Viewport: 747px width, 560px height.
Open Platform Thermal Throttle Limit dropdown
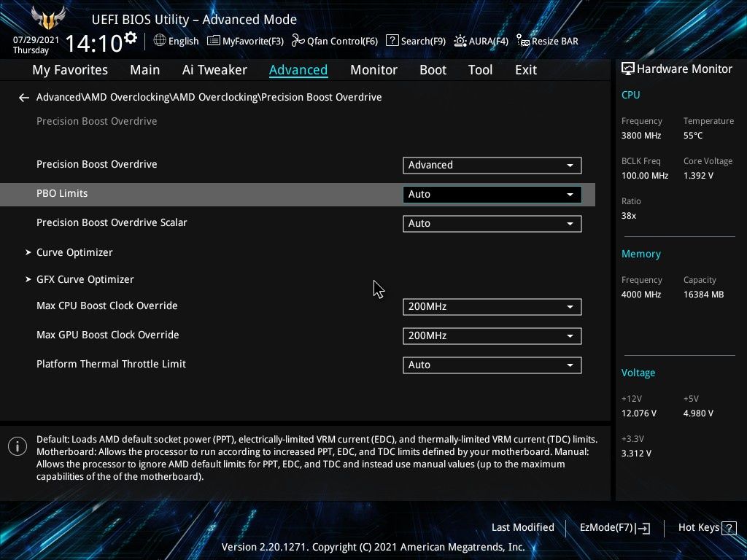point(492,365)
